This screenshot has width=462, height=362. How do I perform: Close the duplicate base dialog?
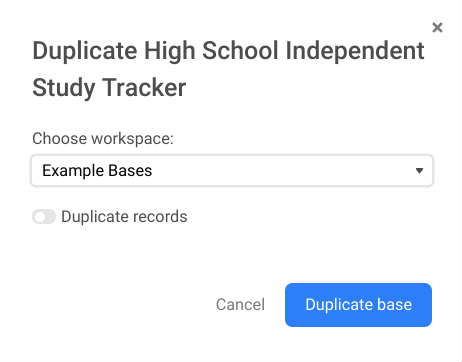click(437, 27)
